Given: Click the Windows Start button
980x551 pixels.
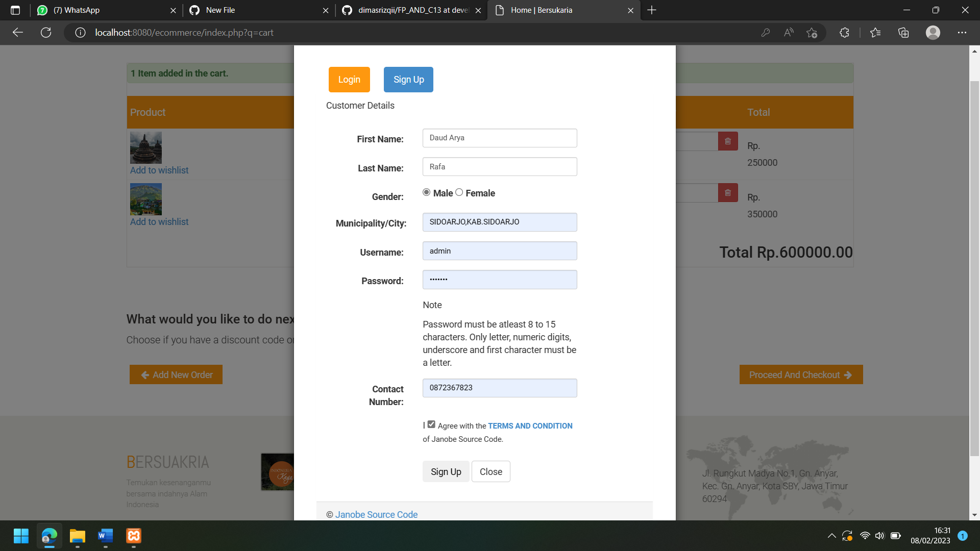Looking at the screenshot, I should 21,536.
